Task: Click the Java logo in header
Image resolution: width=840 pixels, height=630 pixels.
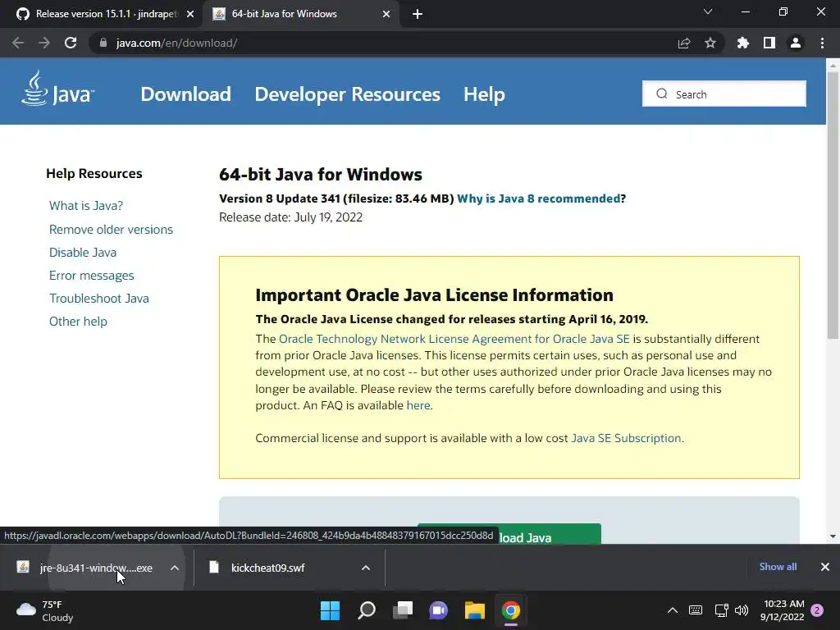Action: pyautogui.click(x=58, y=89)
